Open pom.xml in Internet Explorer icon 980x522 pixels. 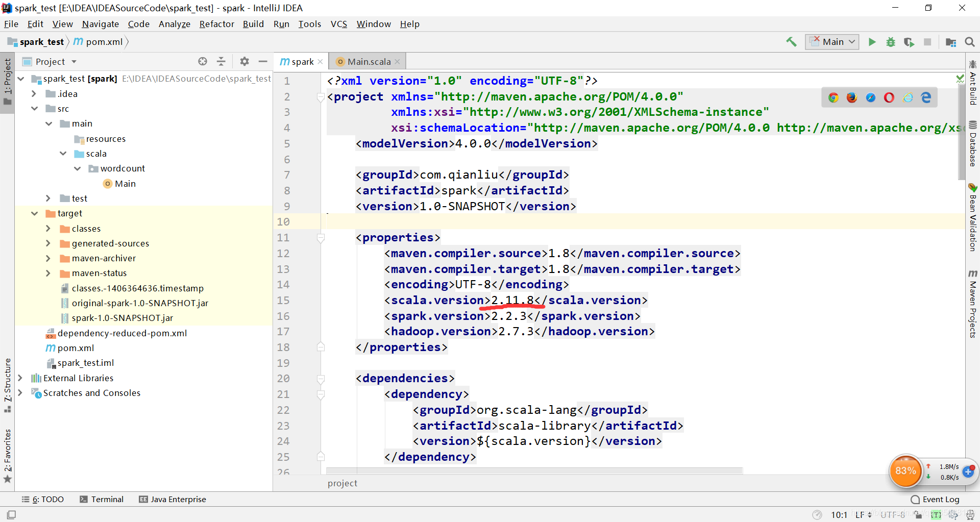(908, 97)
